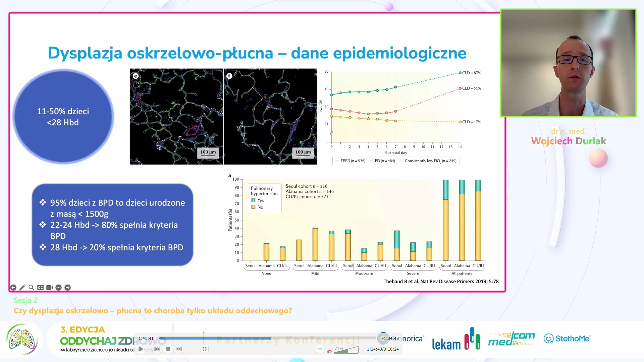Click the EPPD (n = 576) legend entry

pyautogui.click(x=350, y=161)
